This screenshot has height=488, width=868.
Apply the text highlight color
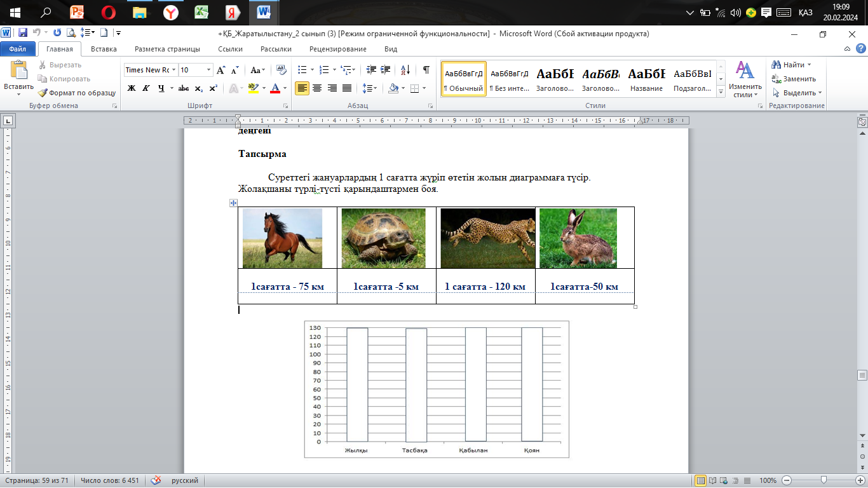point(253,88)
